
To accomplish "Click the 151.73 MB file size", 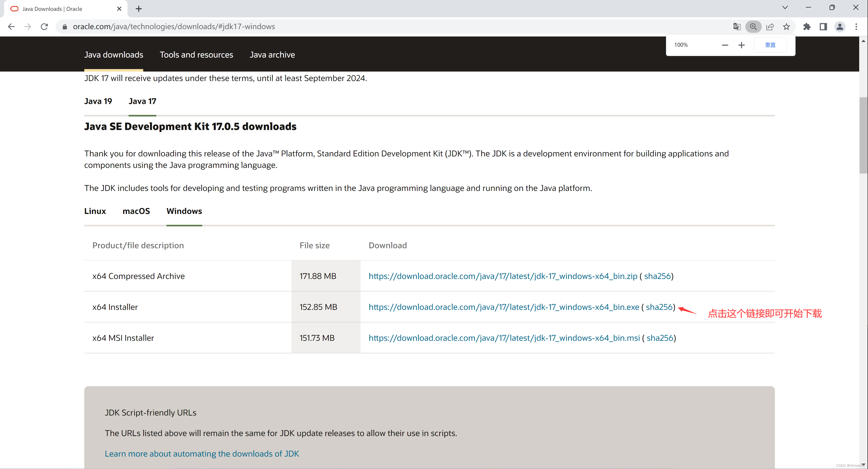I will pyautogui.click(x=317, y=338).
